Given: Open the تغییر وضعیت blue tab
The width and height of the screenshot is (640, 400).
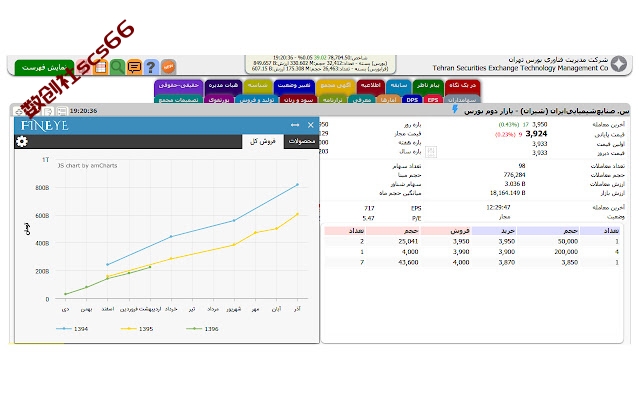Looking at the screenshot, I should (x=294, y=86).
